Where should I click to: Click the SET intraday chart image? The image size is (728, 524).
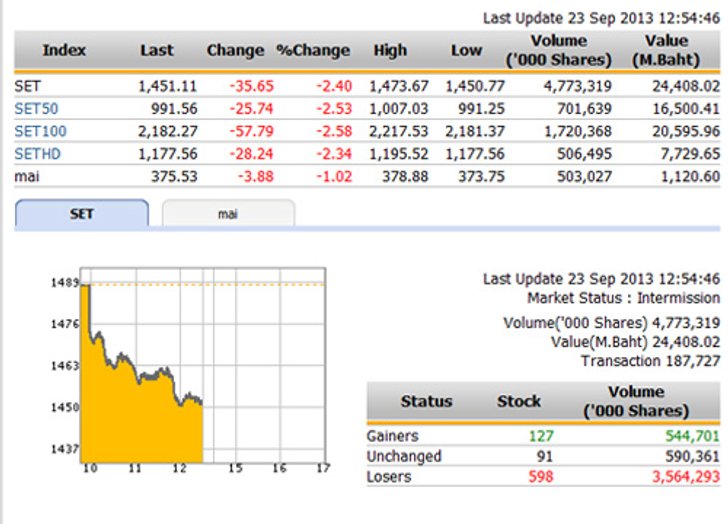click(x=190, y=370)
